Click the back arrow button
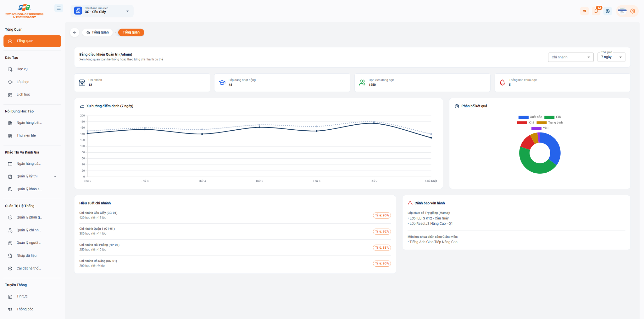 (75, 32)
